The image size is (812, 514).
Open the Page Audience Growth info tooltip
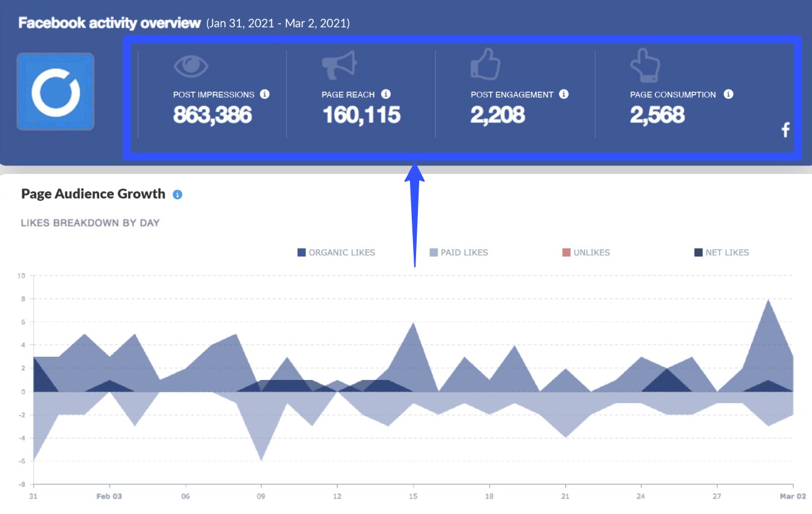pos(177,193)
